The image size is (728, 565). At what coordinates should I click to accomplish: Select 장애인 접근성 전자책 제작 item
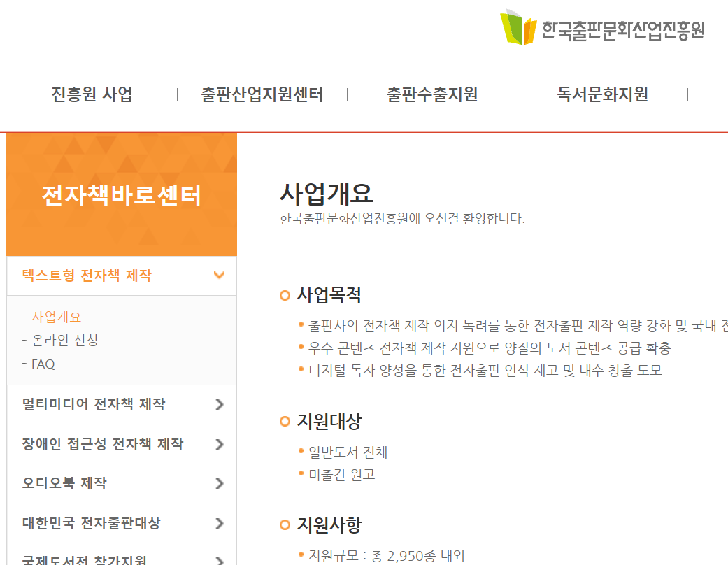(103, 444)
